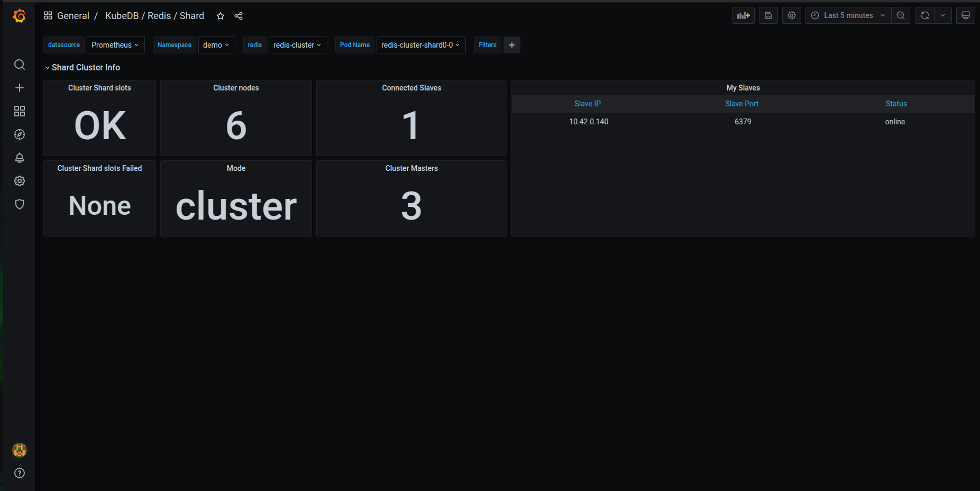The image size is (980, 491).
Task: Click the cluster value in Mode panel
Action: coord(236,206)
